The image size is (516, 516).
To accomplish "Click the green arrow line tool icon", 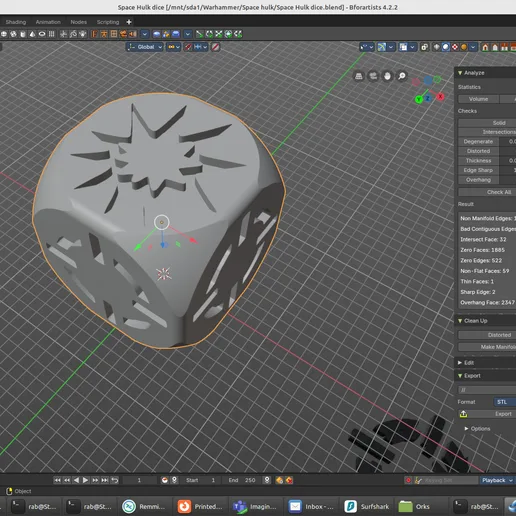I will coord(199,34).
